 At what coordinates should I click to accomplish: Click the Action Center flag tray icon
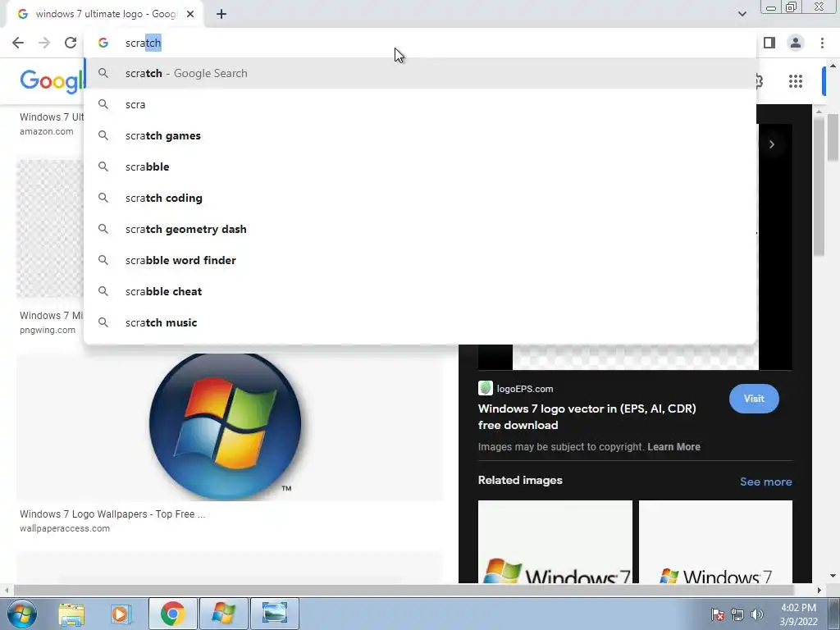click(x=718, y=614)
